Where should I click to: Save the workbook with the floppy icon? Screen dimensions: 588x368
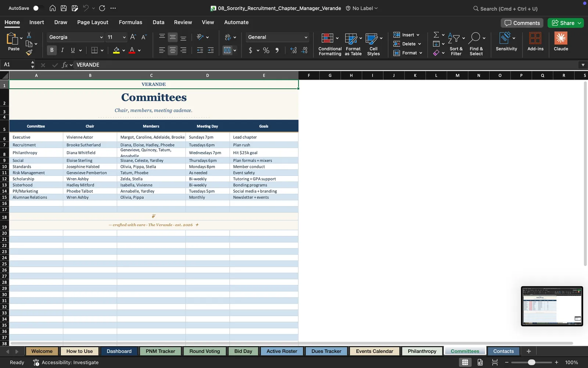pos(64,8)
